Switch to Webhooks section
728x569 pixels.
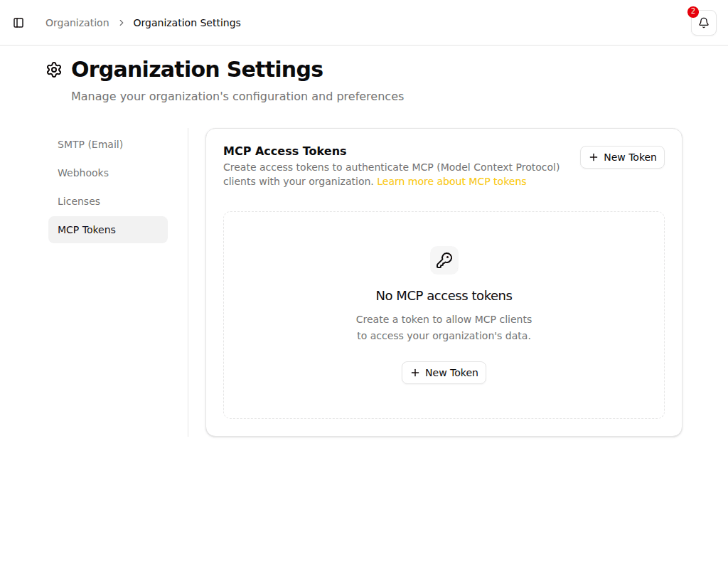point(108,173)
